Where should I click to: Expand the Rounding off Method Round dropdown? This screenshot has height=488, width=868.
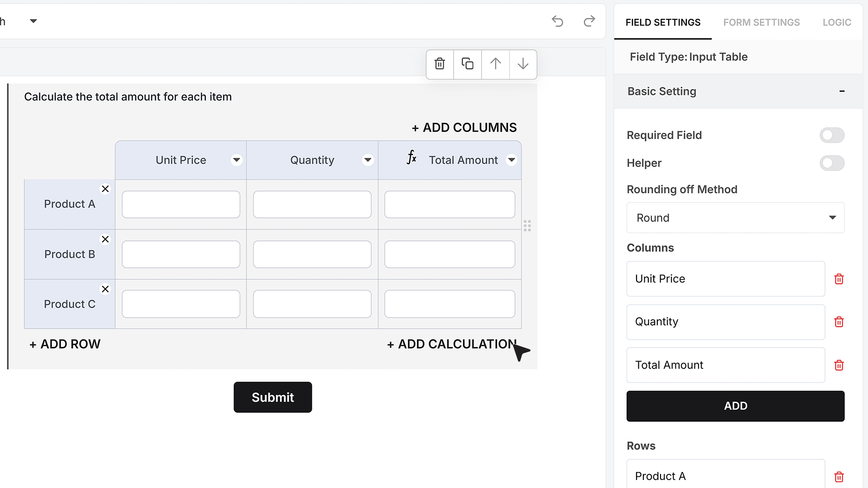(x=736, y=218)
